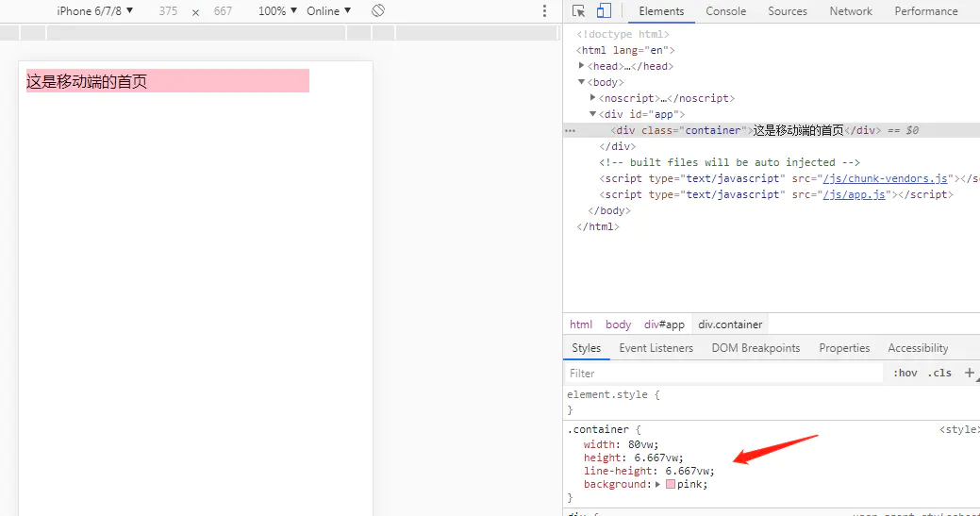
Task: Switch to the Elements tab
Action: (x=661, y=11)
